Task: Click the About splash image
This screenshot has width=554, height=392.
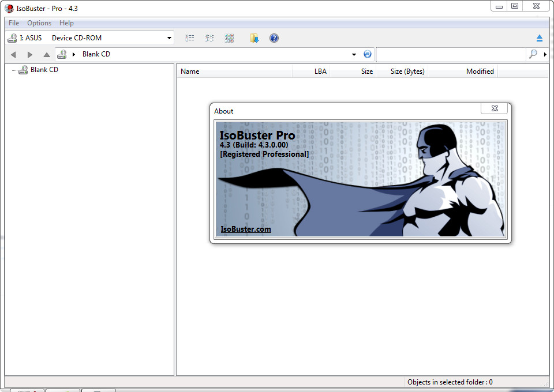Action: (x=360, y=179)
